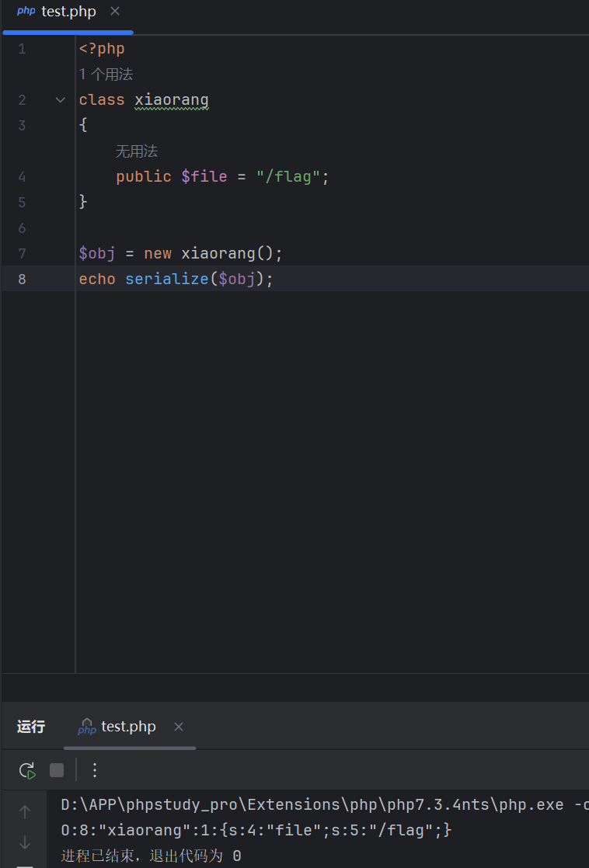Select line number 8 in the gutter

click(22, 279)
